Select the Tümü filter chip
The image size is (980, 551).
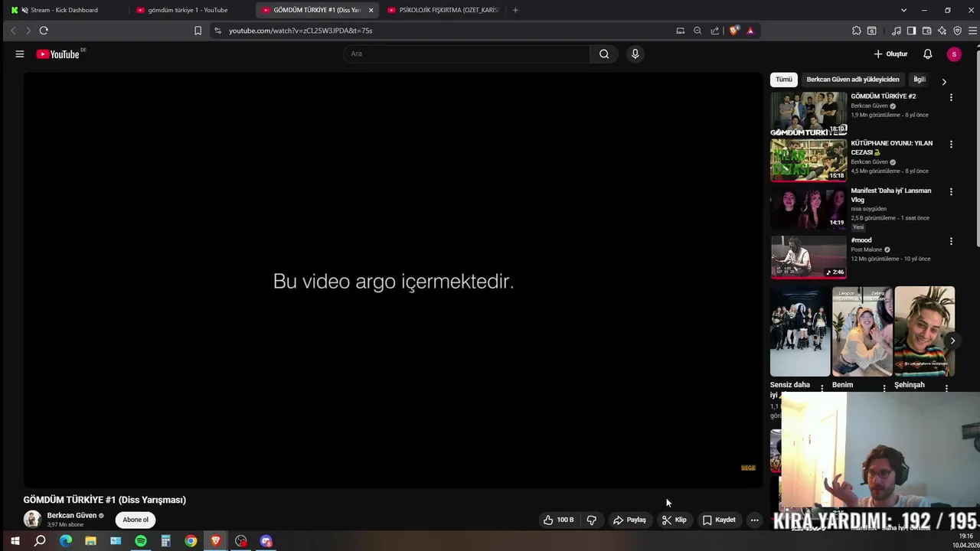click(x=784, y=80)
